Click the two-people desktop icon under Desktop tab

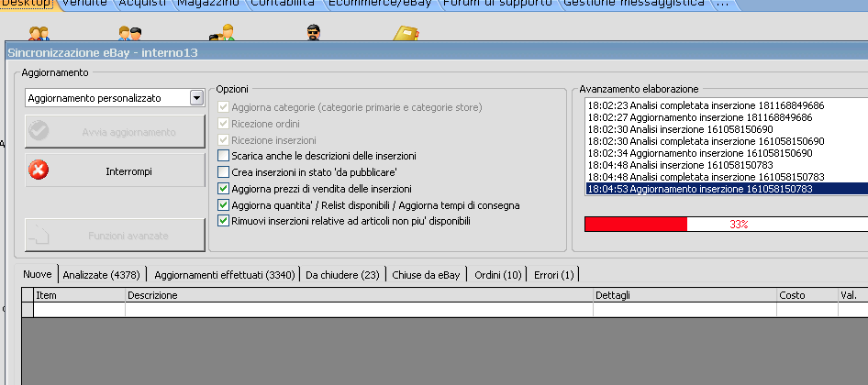(x=39, y=33)
